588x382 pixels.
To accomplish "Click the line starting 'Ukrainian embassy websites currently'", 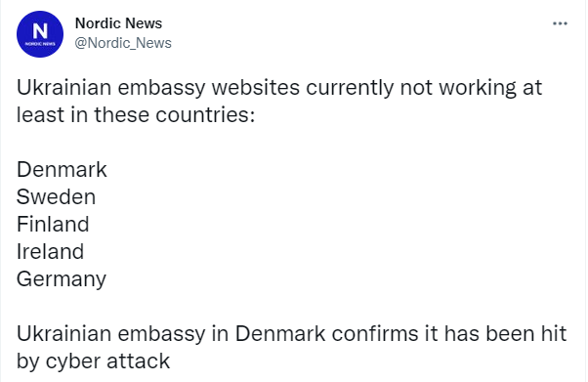I will tap(279, 88).
